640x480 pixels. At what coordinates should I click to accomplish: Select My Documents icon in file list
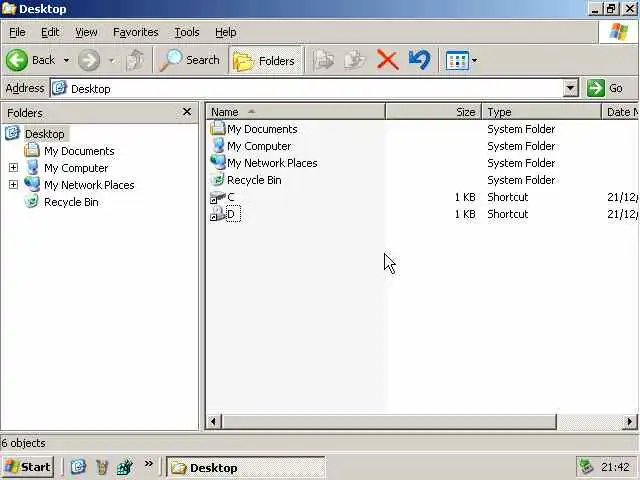[x=218, y=129]
